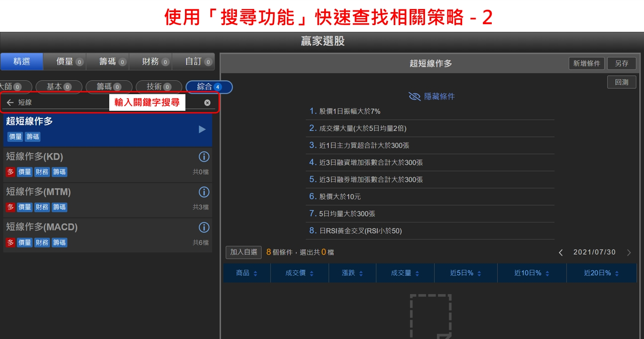
Task: Go to next date with right chevron
Action: (629, 252)
